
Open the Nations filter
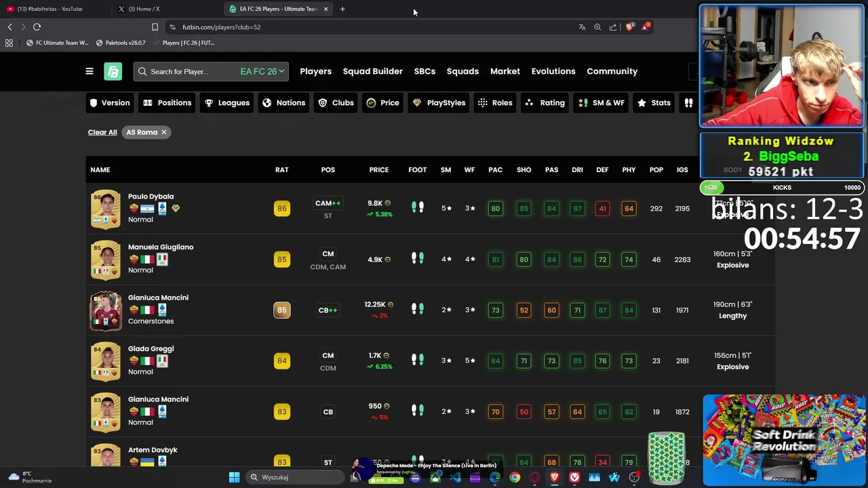tap(284, 103)
